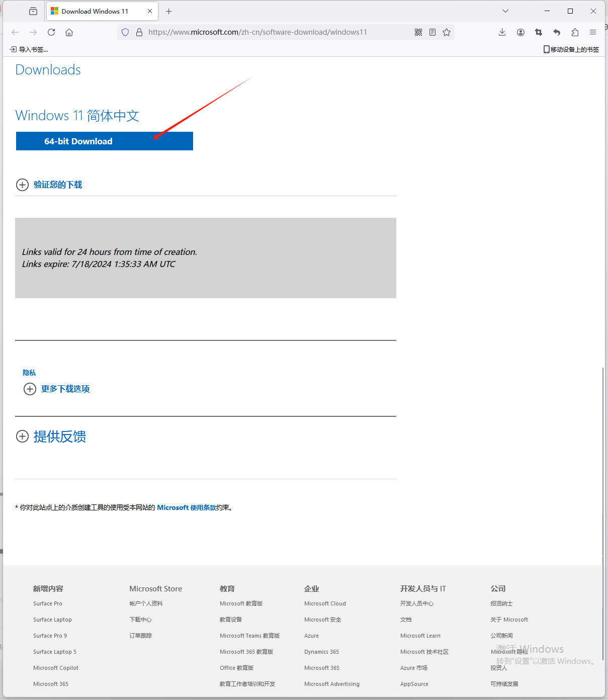
Task: Open Microsoft Teams 教育版 link
Action: click(249, 636)
